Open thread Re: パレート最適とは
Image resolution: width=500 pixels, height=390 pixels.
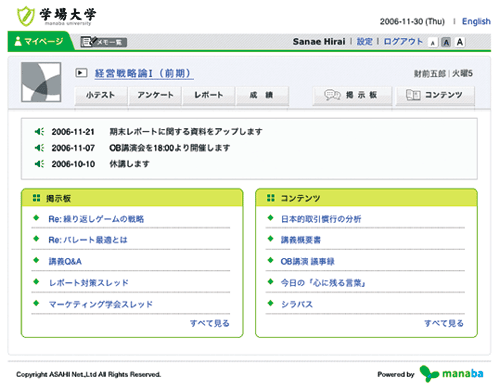pyautogui.click(x=88, y=240)
